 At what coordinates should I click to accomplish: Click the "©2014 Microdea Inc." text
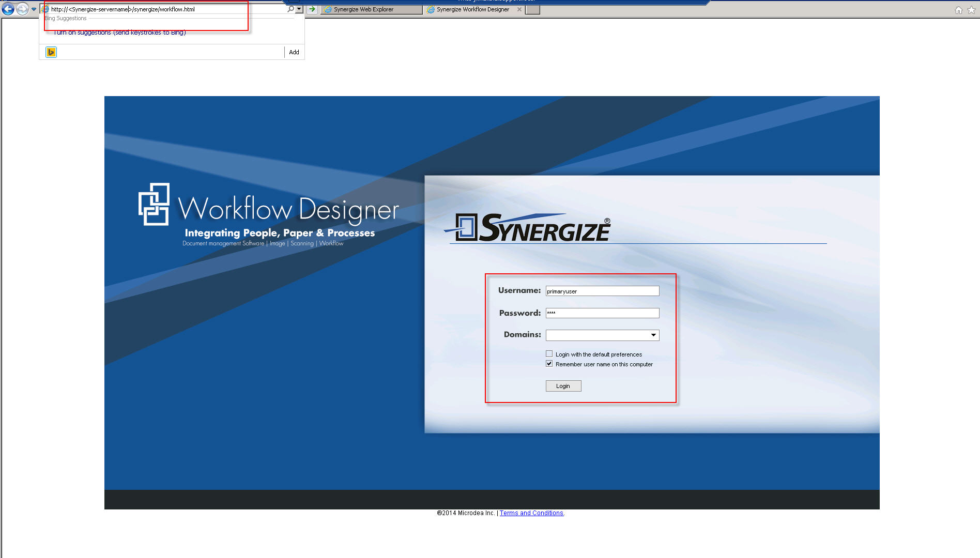coord(466,513)
